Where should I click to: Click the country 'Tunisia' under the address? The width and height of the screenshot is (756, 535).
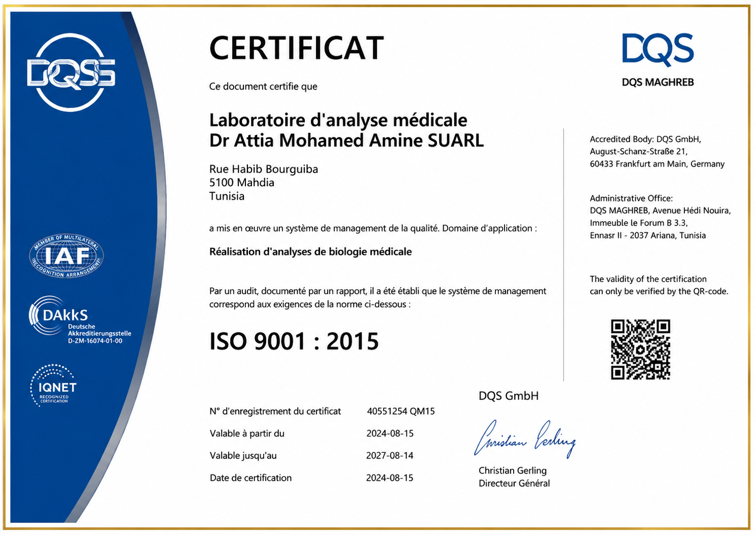pyautogui.click(x=227, y=196)
